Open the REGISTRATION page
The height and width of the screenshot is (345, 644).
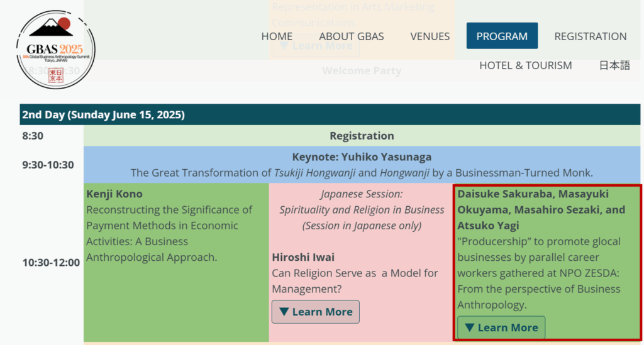590,36
